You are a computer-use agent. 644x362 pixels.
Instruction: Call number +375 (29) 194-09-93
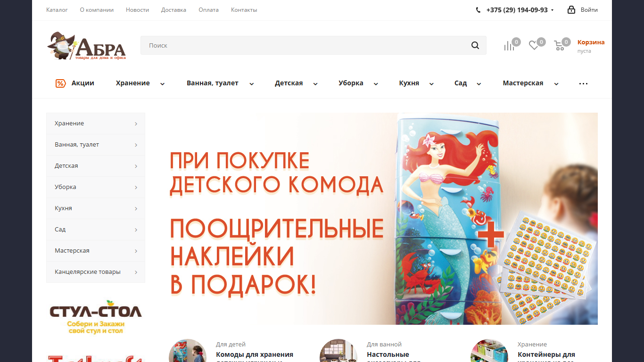(x=517, y=10)
